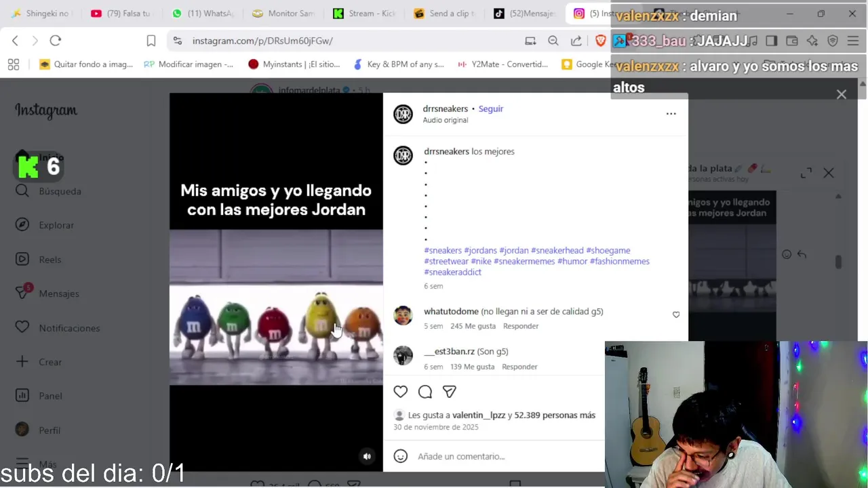
Task: Reload the Instagram page
Action: click(56, 41)
